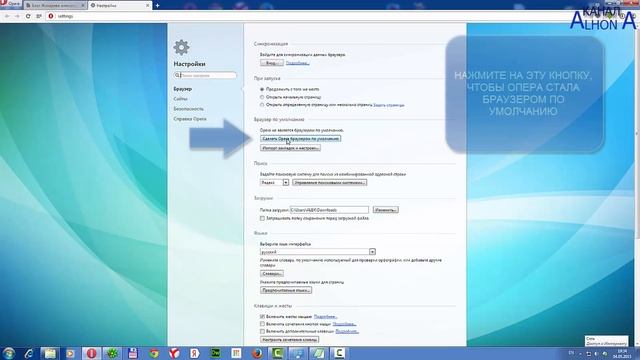Launch Firefox from the taskbar
Screen dimensions: 640x360
tap(257, 353)
